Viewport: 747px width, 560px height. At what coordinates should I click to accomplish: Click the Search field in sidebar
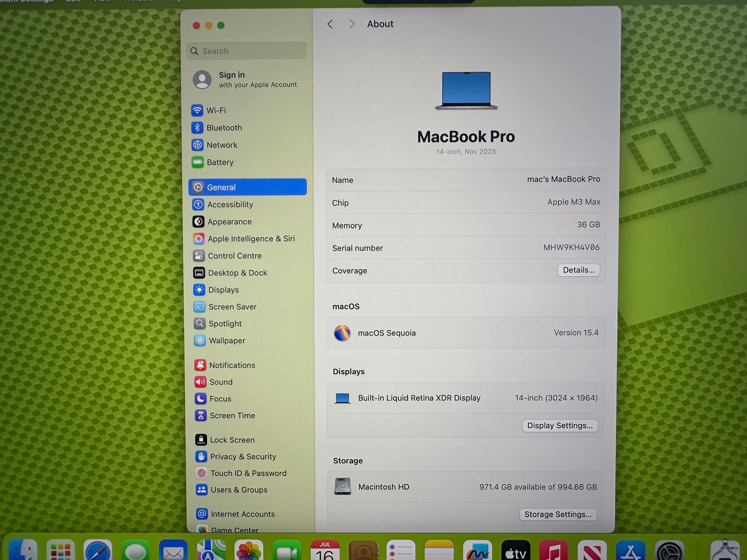[246, 51]
